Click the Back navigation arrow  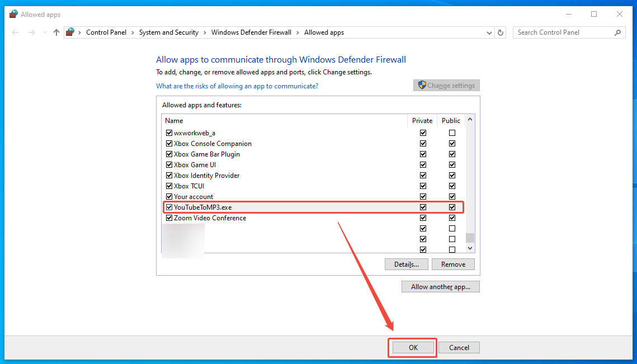pos(16,32)
